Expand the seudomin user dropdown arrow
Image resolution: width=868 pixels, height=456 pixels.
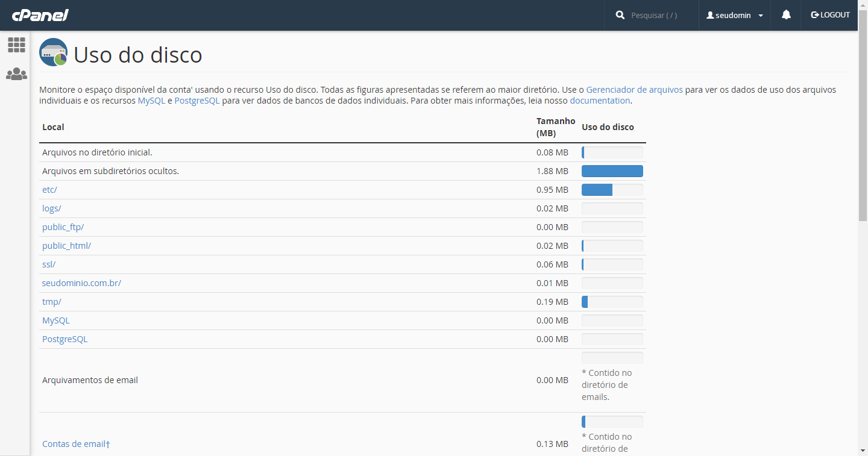point(761,16)
